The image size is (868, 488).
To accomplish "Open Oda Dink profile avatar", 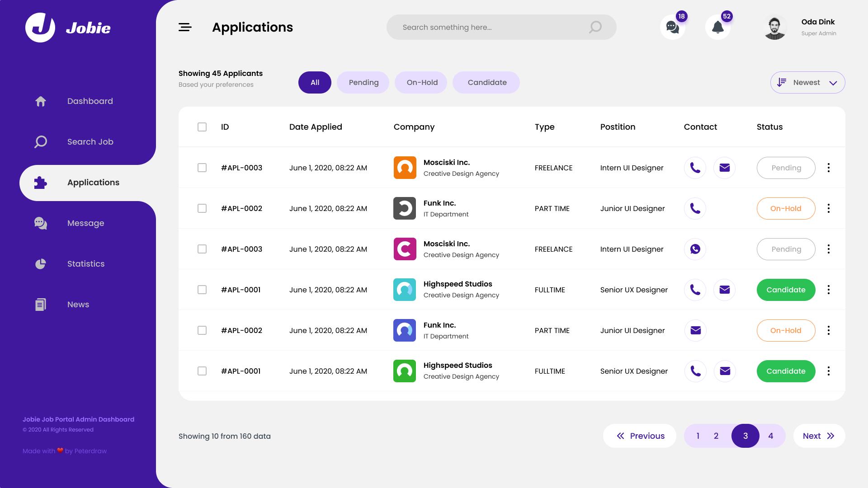I will pos(774,28).
